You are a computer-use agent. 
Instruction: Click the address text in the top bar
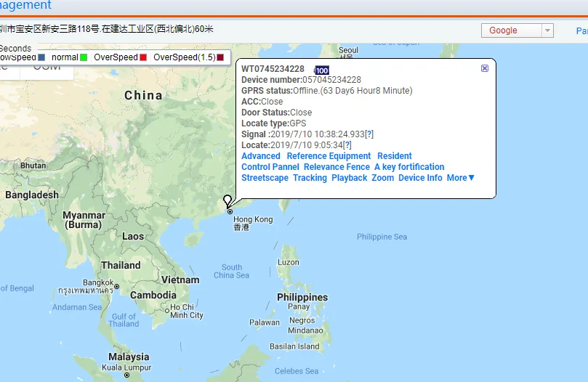pos(107,29)
